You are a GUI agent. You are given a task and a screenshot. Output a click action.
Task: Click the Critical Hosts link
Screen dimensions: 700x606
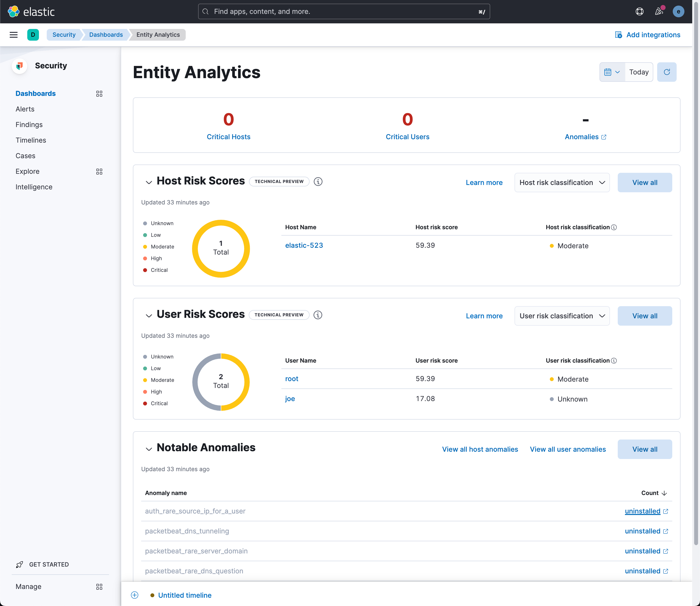tap(229, 137)
